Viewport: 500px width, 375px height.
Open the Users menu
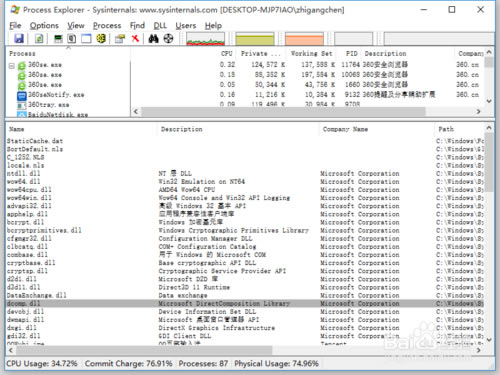pos(186,26)
